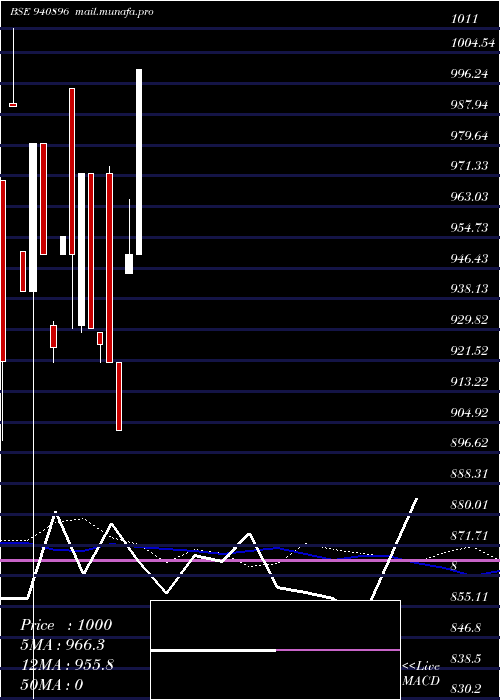
Task: Click the 1004.54 price axis label
Action: [473, 43]
